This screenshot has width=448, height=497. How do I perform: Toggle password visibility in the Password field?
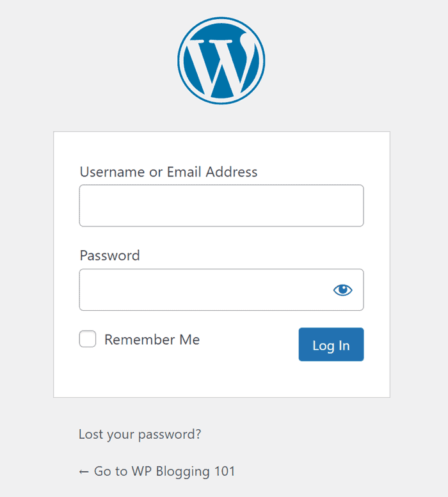(343, 290)
